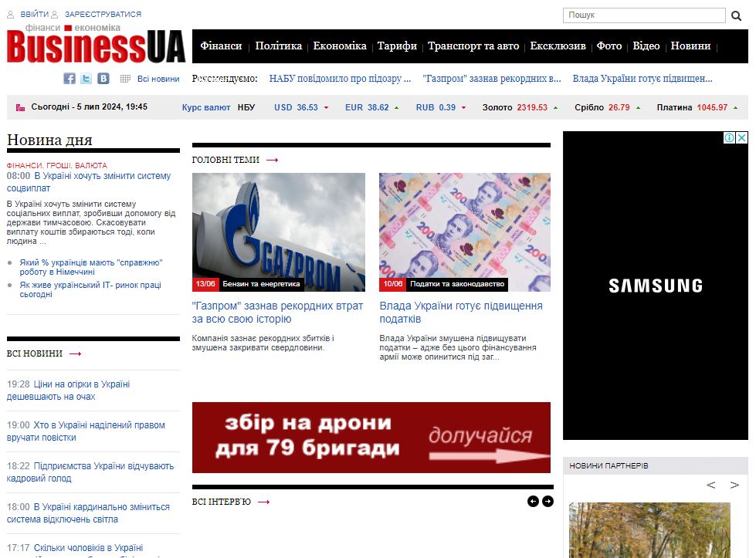Viewport: 756px width, 558px height.
Task: Click the Зареєструватися registration link
Action: point(103,15)
